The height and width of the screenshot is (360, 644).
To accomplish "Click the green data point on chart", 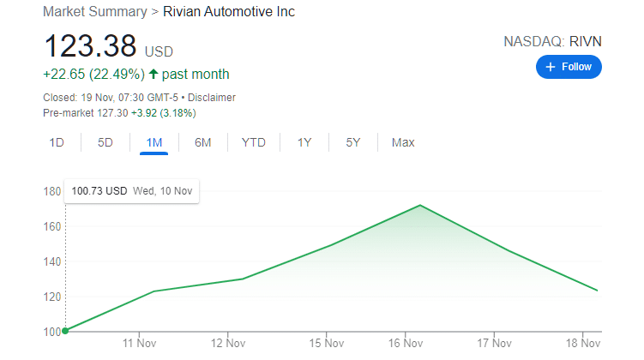I will pyautogui.click(x=65, y=331).
